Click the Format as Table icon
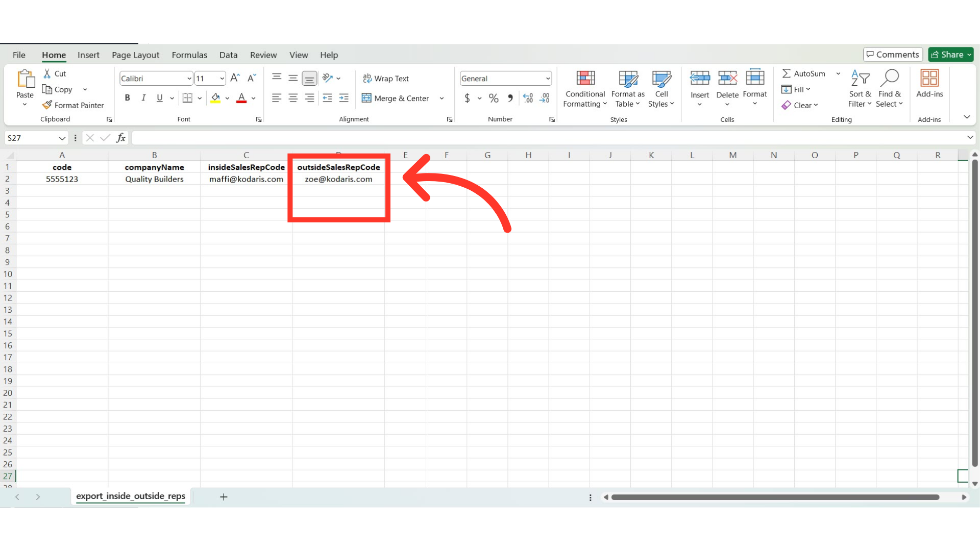This screenshot has width=980, height=551. [x=628, y=79]
